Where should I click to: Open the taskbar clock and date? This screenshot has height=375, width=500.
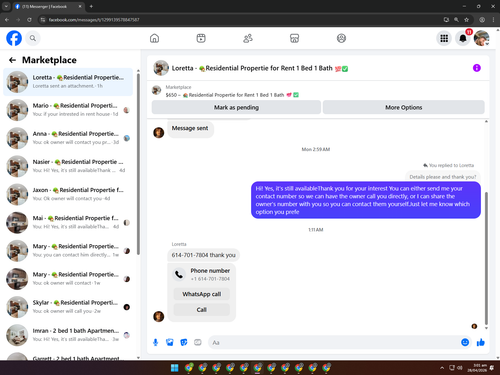[477, 368]
